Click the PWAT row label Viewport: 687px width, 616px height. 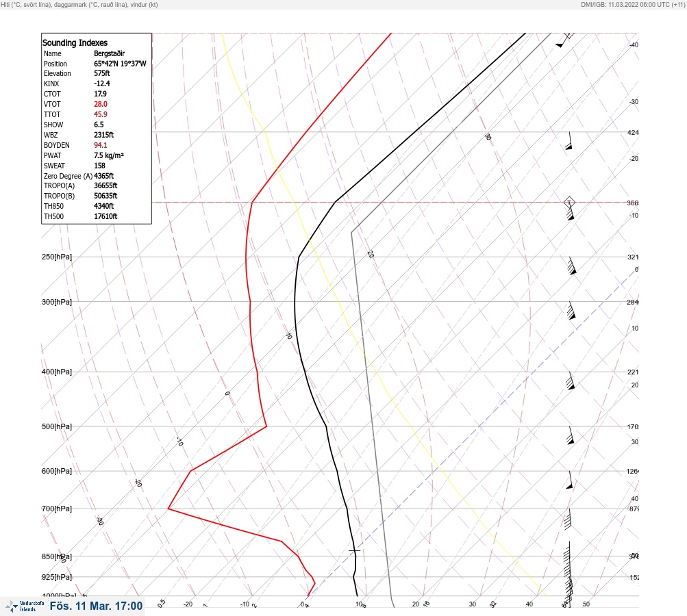[53, 155]
